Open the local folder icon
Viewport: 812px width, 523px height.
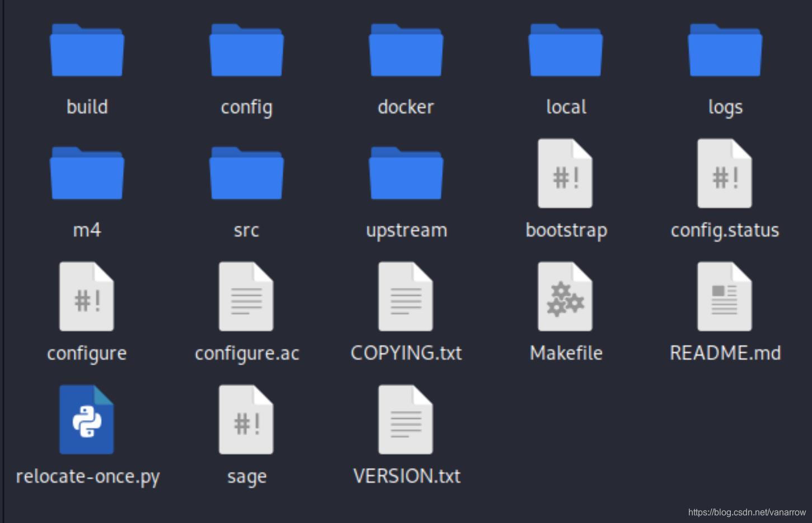pos(565,50)
